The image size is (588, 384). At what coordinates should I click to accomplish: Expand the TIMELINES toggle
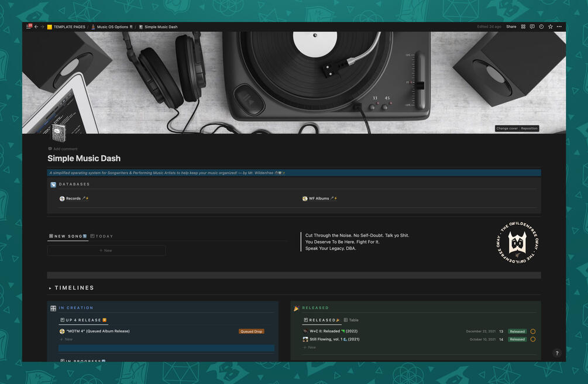point(50,288)
